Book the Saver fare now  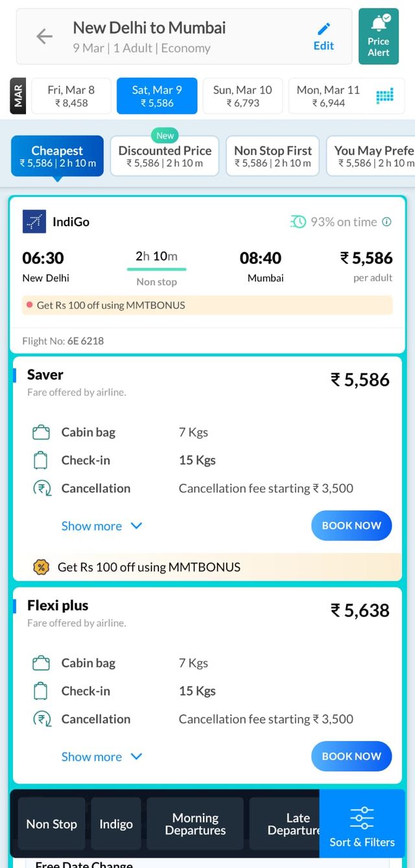(351, 526)
